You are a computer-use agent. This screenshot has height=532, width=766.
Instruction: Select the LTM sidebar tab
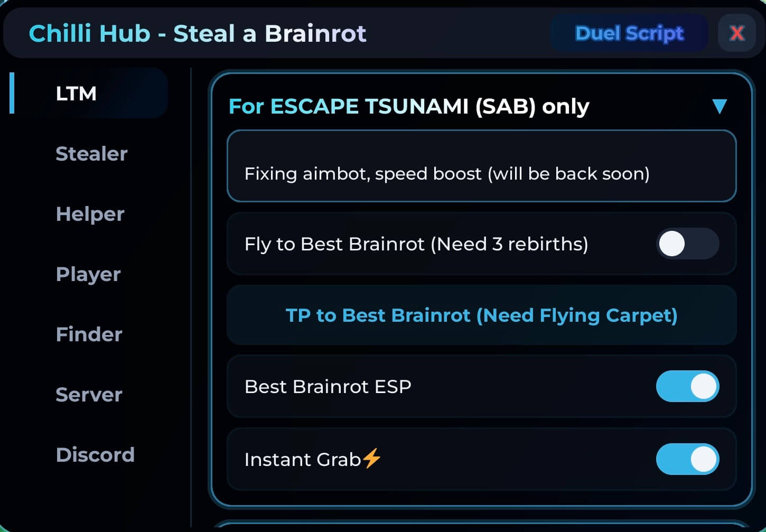click(x=77, y=94)
